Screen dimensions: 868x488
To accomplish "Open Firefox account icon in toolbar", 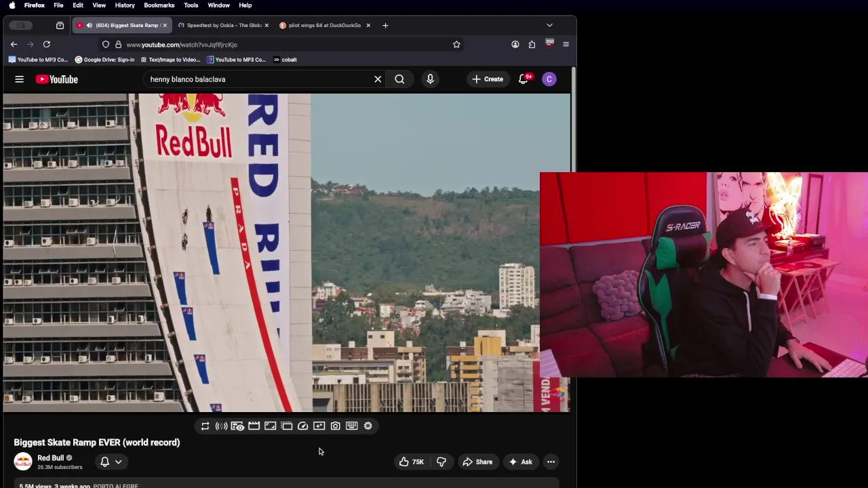I will coord(515,45).
